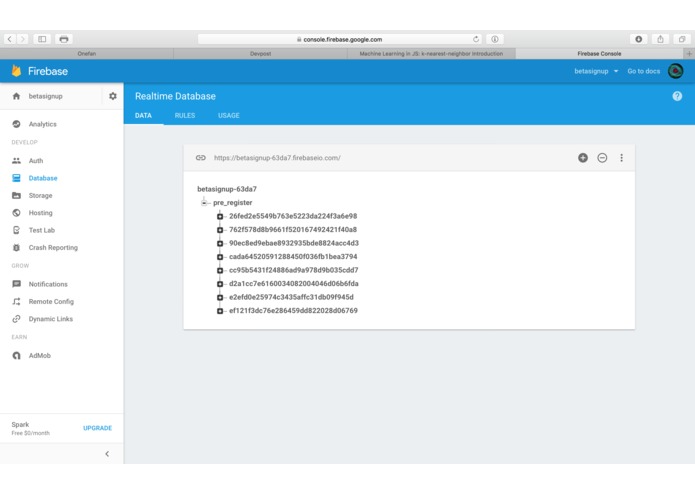Open the Go to docs link
The width and height of the screenshot is (695, 494).
[644, 71]
